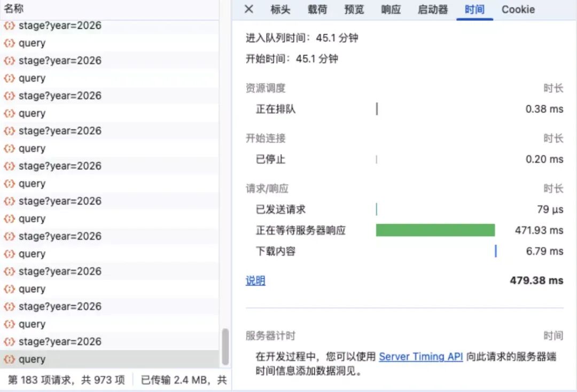Follow the Server Timing API link
577x392 pixels.
pos(420,356)
